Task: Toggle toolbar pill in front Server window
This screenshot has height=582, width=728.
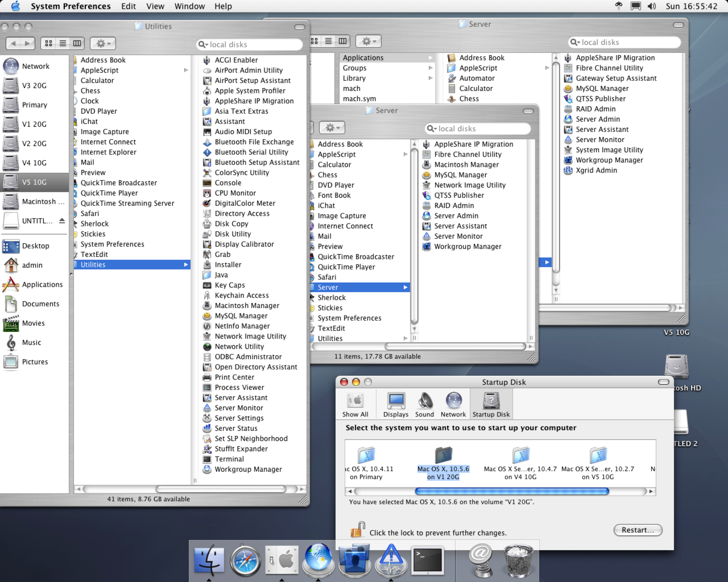Action: click(x=528, y=111)
